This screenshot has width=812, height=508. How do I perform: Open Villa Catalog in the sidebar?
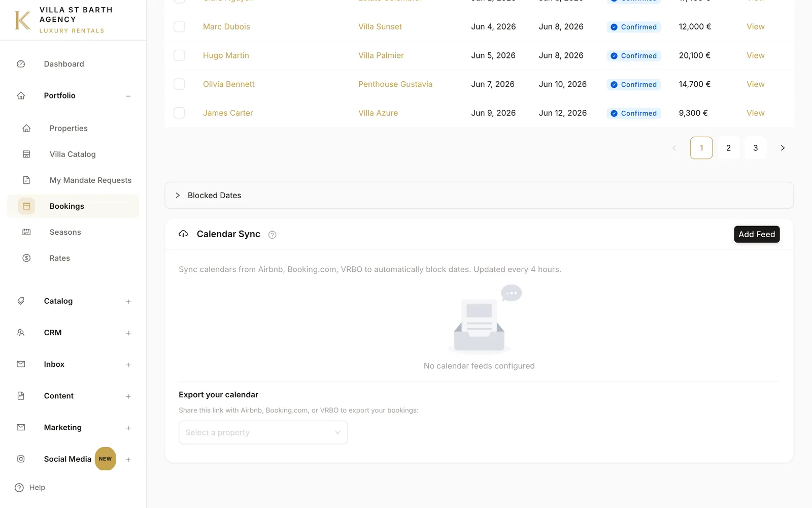(73, 154)
